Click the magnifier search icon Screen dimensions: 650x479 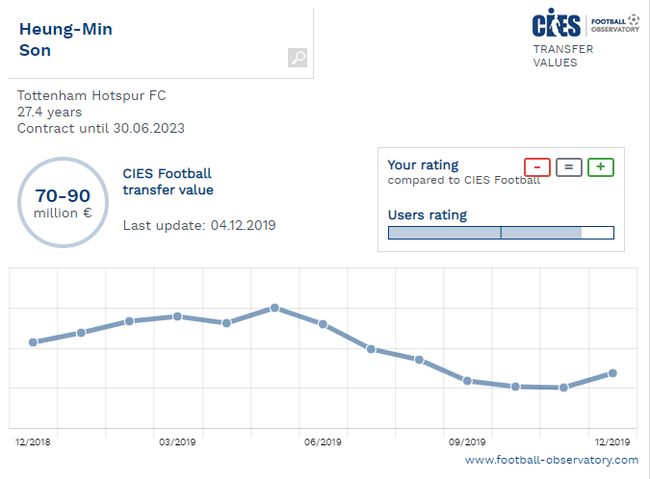(x=297, y=57)
